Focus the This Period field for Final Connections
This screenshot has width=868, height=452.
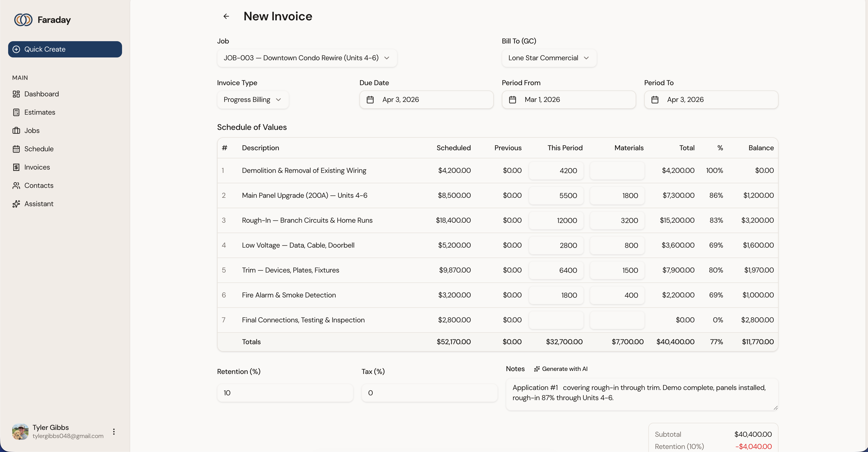click(556, 320)
